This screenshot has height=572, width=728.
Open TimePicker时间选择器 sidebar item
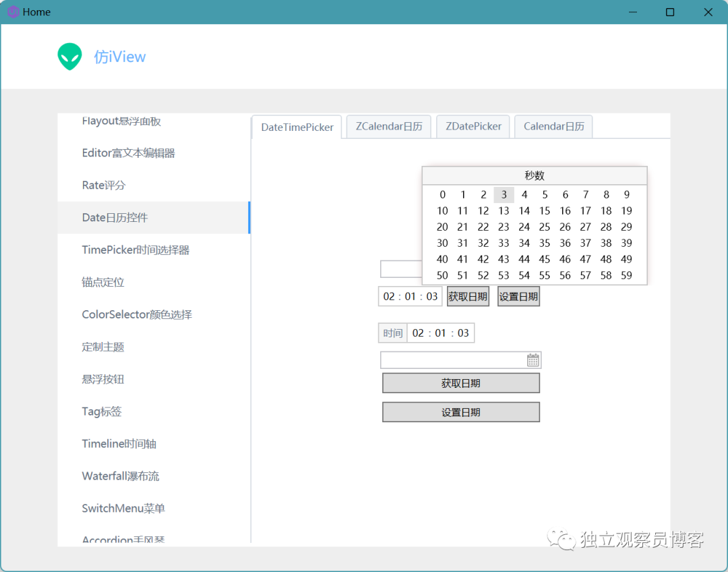(x=154, y=250)
